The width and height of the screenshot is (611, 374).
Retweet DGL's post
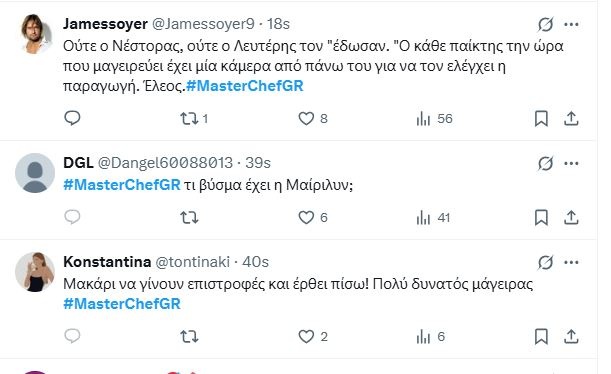189,217
